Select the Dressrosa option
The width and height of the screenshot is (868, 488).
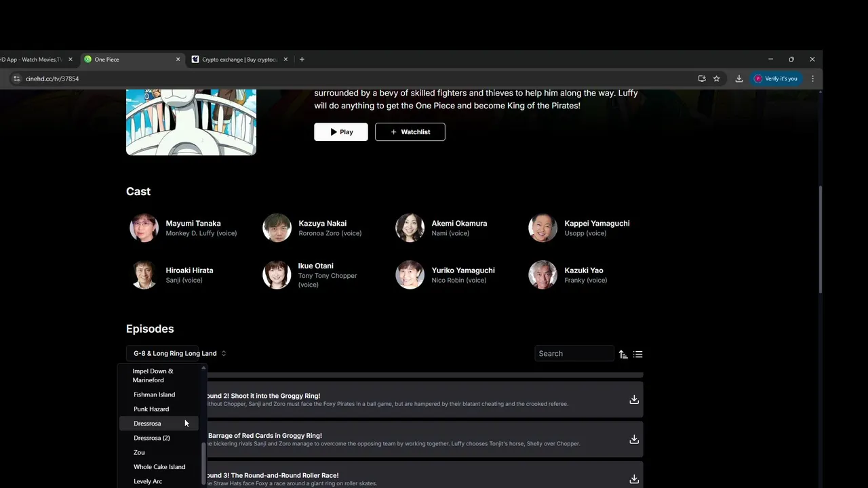point(159,424)
